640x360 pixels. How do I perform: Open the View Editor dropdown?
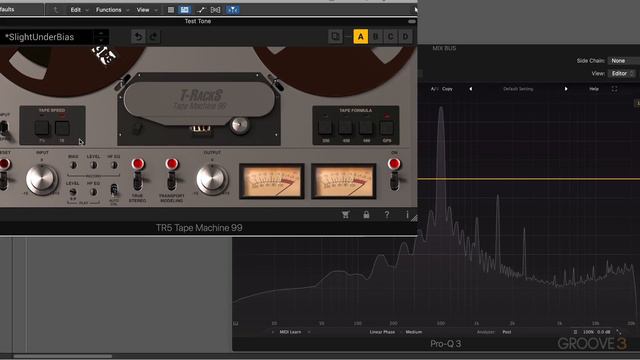622,73
